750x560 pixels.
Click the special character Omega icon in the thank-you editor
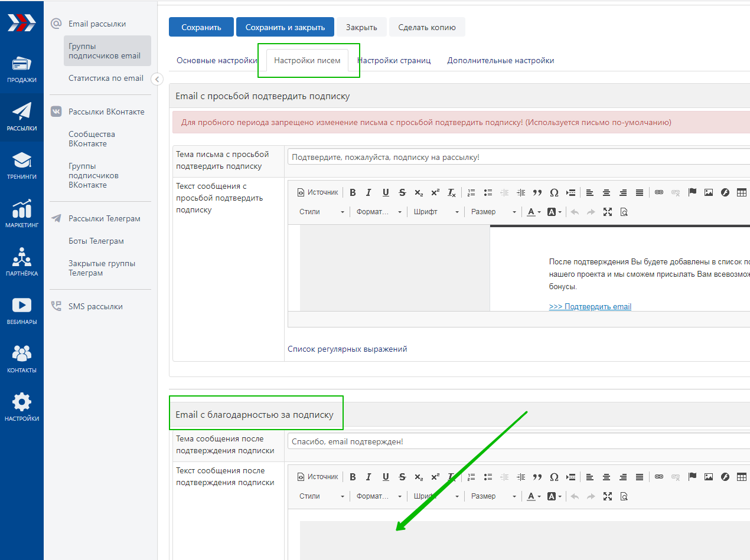pyautogui.click(x=554, y=477)
